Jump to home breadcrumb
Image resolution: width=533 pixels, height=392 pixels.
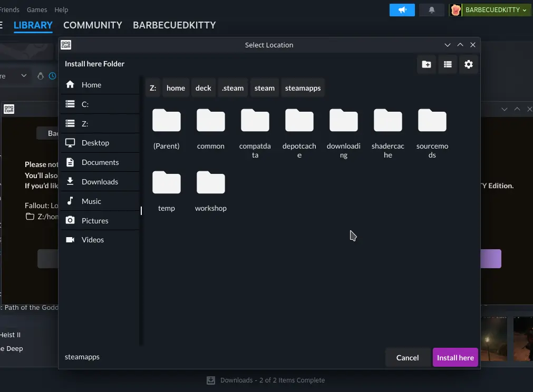[x=176, y=88]
